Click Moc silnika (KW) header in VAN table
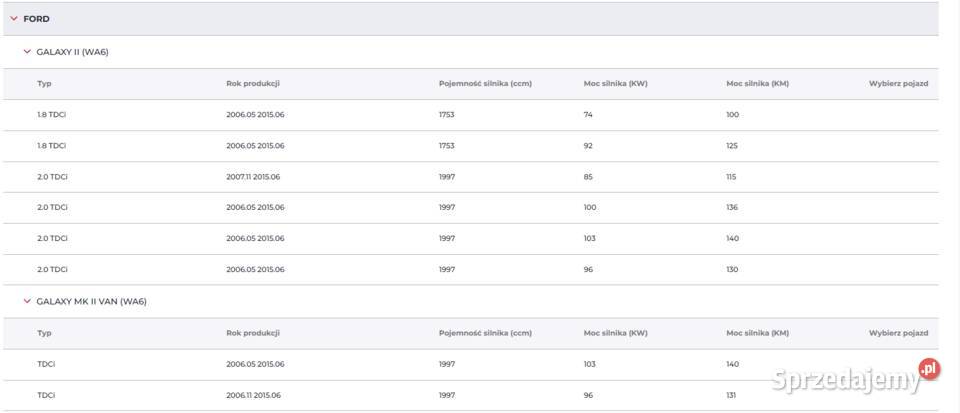960x413 pixels. tap(615, 333)
